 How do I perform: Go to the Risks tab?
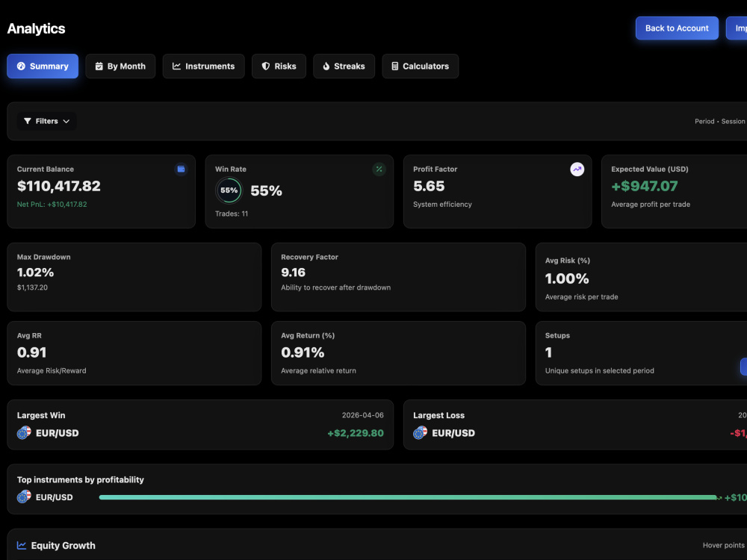pos(279,66)
